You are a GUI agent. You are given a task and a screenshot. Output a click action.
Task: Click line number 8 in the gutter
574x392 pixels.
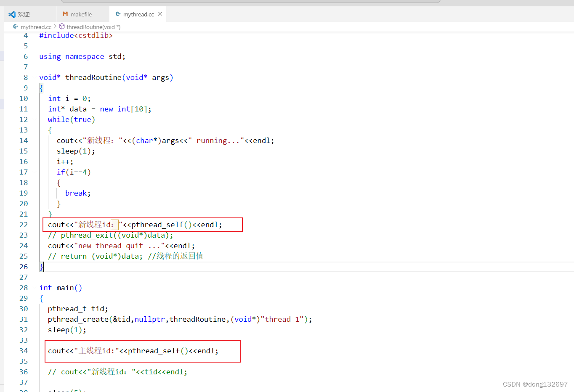pos(26,77)
